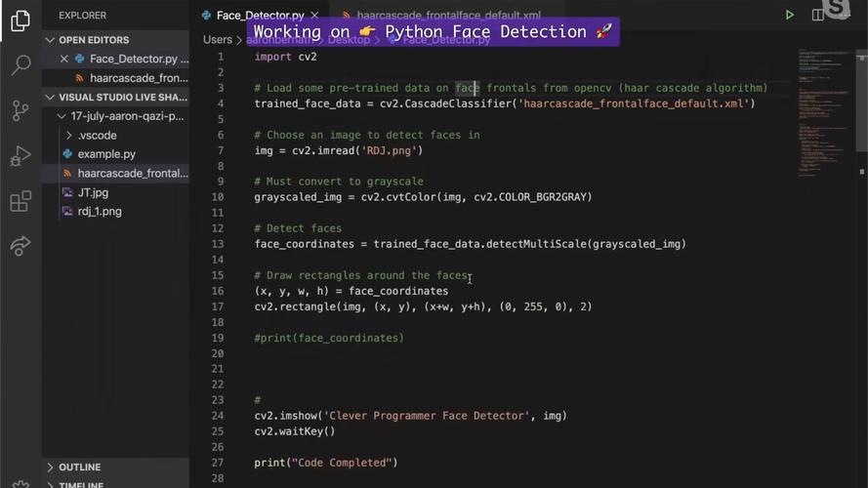Viewport: 868px width, 488px height.
Task: Click the EXPLORER panel title
Action: [x=82, y=16]
